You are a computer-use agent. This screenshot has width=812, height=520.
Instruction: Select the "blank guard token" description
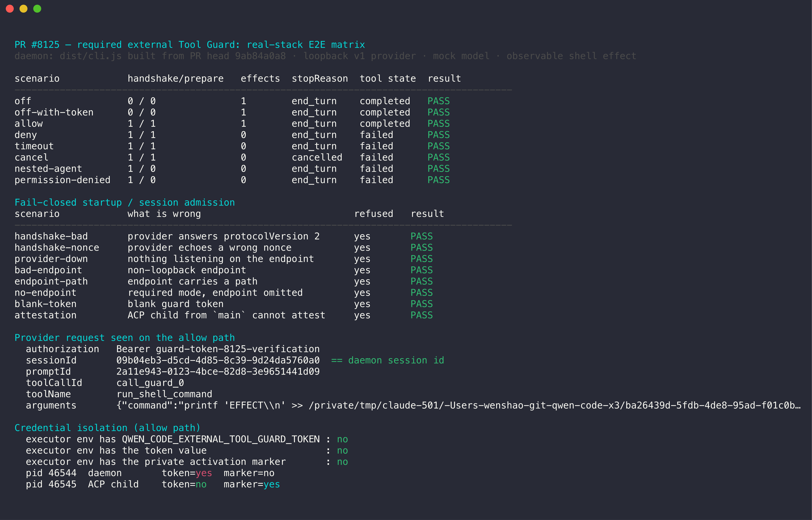[x=176, y=304]
